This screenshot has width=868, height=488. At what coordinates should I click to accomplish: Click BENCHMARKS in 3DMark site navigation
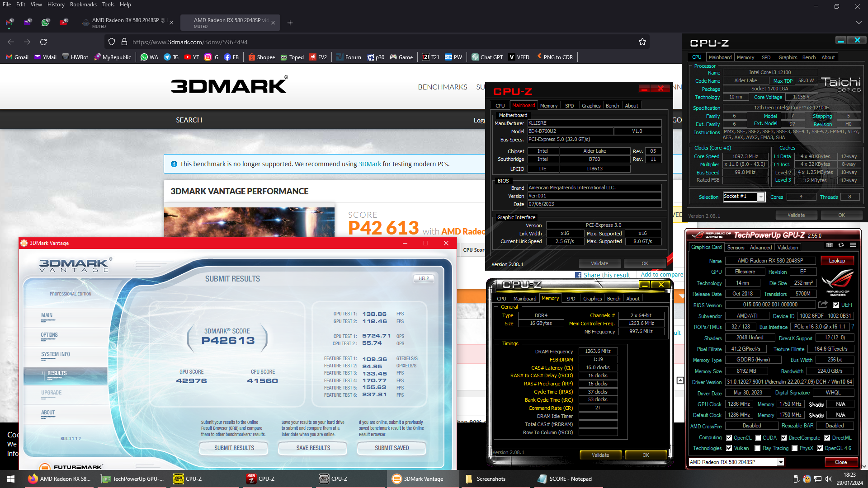pyautogui.click(x=442, y=87)
